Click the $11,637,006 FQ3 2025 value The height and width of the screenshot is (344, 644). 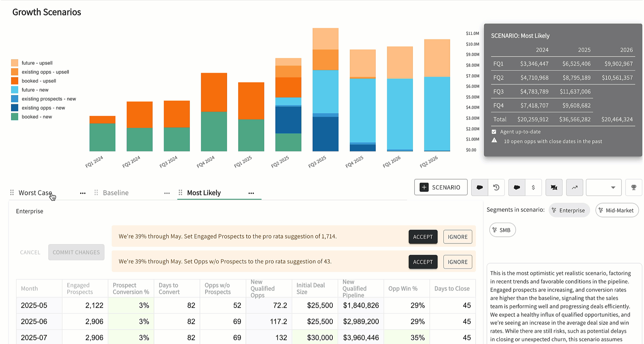[x=575, y=91]
